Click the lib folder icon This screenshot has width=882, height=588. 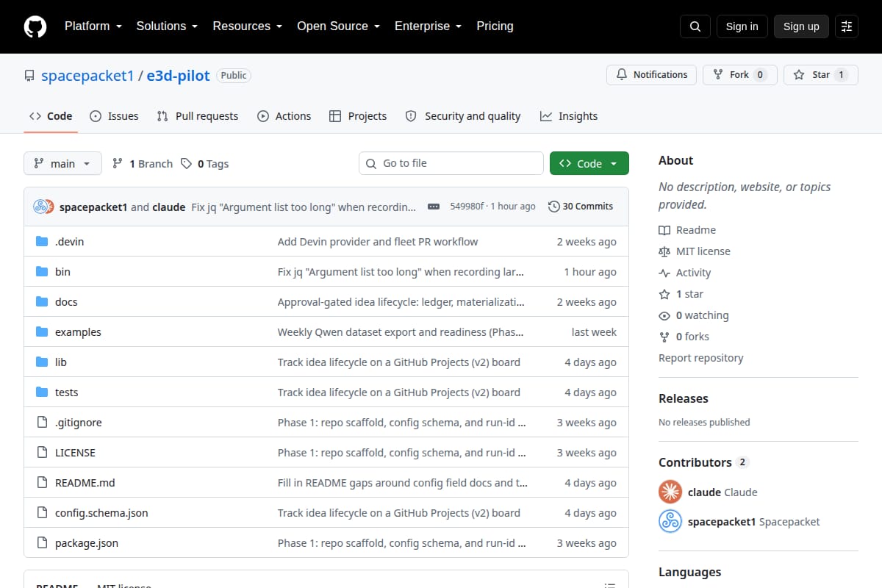pyautogui.click(x=42, y=362)
